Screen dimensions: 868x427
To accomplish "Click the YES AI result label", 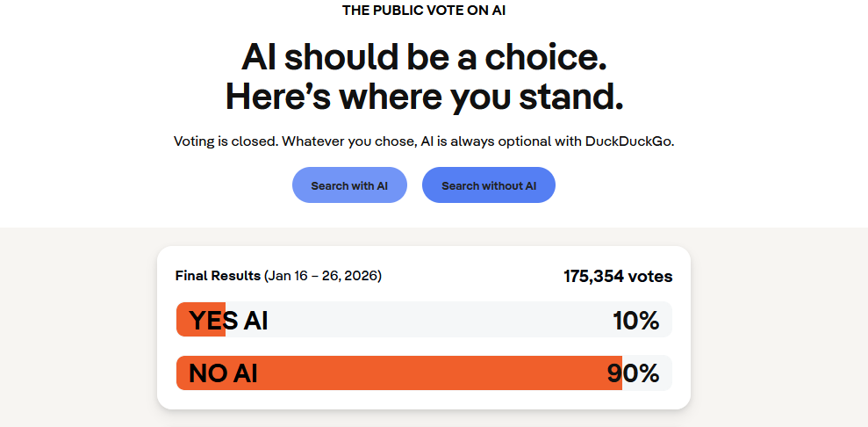I will (228, 322).
